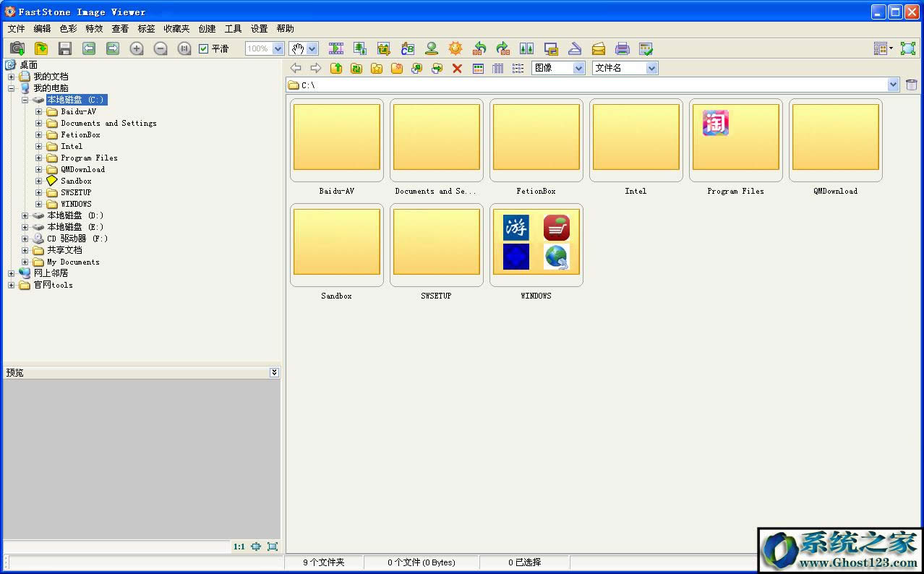The height and width of the screenshot is (574, 924).
Task: Open the compare images tool
Action: click(x=526, y=48)
